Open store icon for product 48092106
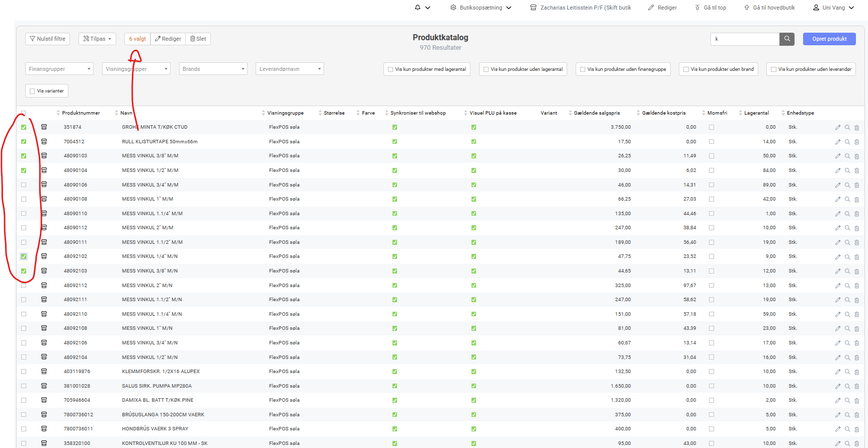Screen dimensions: 868x448 [x=44, y=343]
